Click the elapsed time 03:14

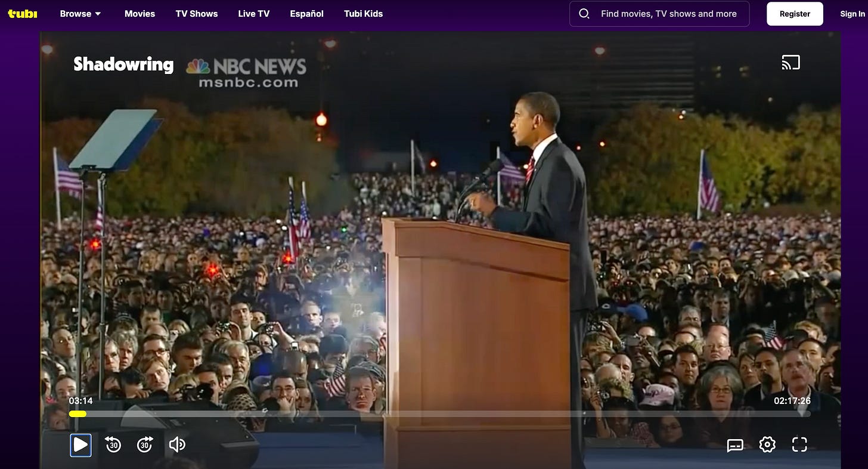[80, 400]
